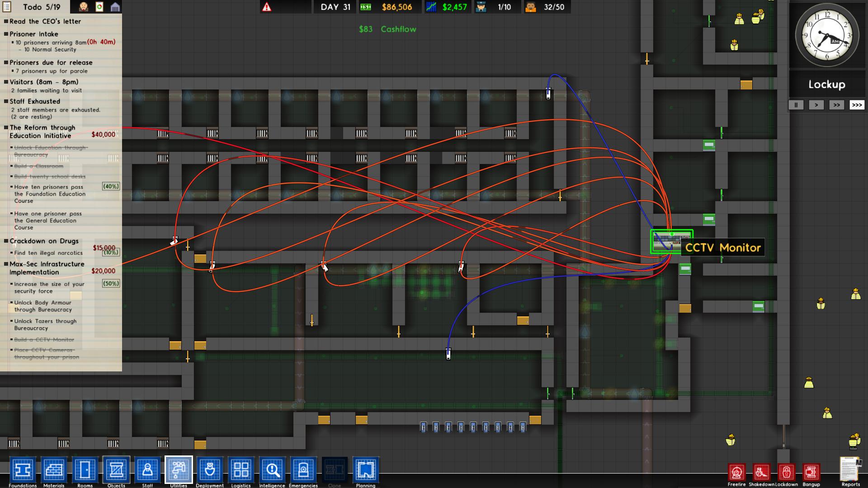Viewport: 868px width, 488px height.
Task: Select the Objects toolbar icon
Action: point(116,470)
